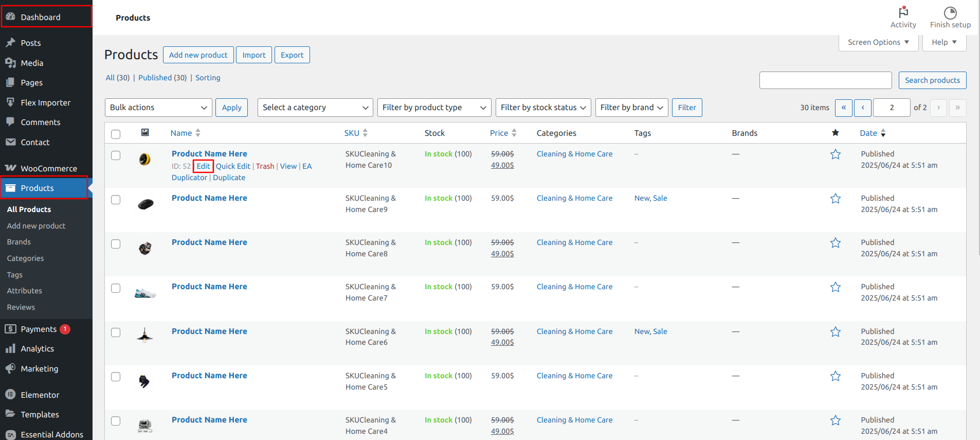Open the Activity flag icon
Image resolution: width=980 pixels, height=440 pixels.
click(x=903, y=12)
